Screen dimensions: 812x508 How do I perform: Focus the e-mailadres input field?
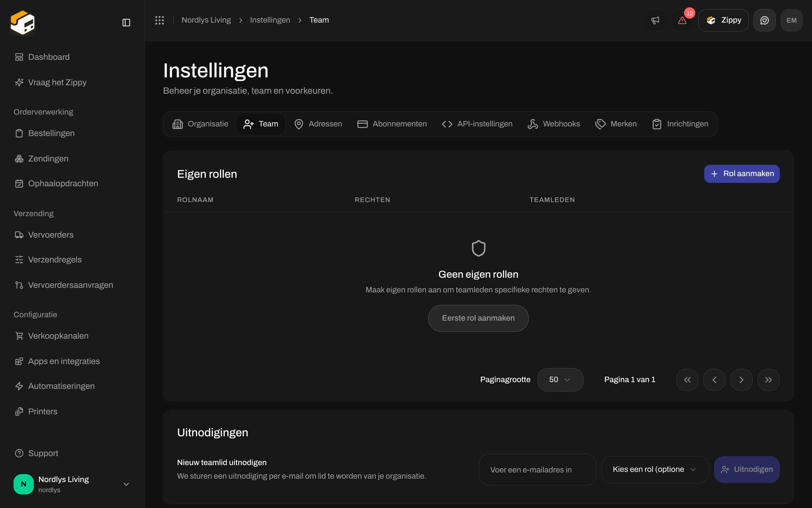tap(537, 469)
